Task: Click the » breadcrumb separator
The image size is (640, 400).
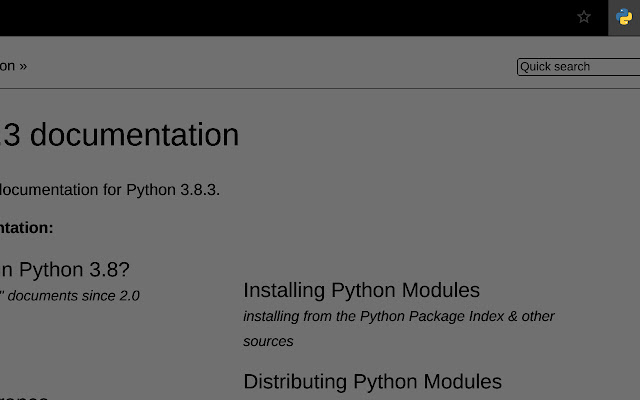Action: [x=23, y=66]
